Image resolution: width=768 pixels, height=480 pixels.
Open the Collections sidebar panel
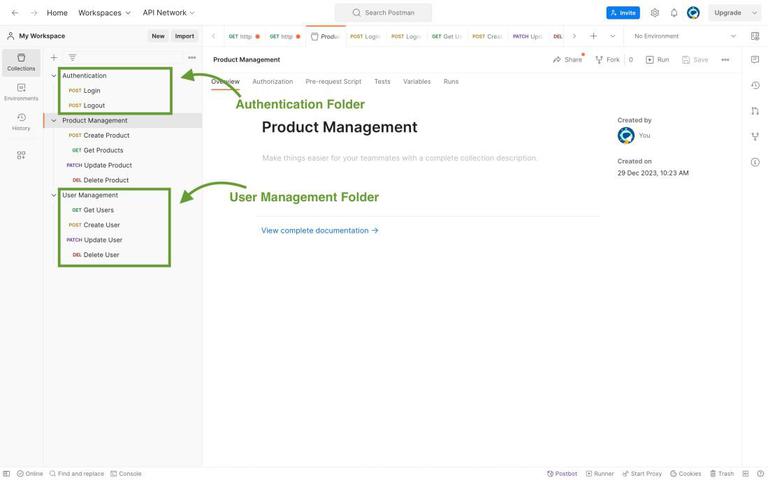click(21, 62)
